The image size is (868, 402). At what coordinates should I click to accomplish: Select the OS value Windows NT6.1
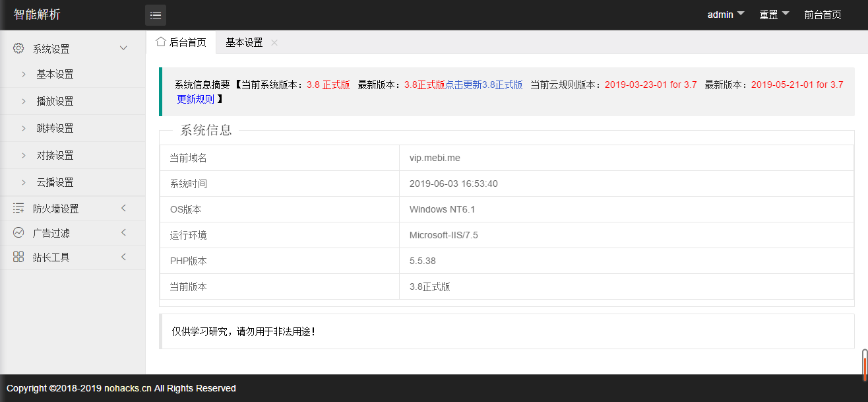[443, 209]
